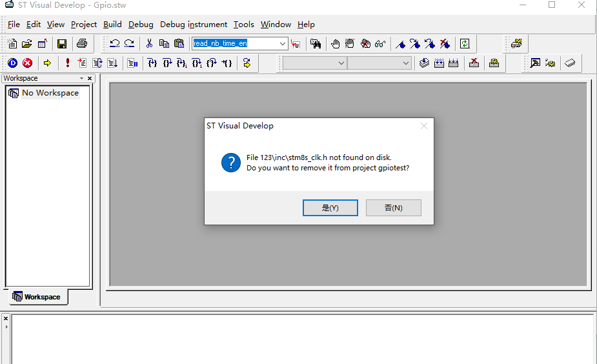Save with the floppy disk icon
The height and width of the screenshot is (364, 597).
[62, 44]
